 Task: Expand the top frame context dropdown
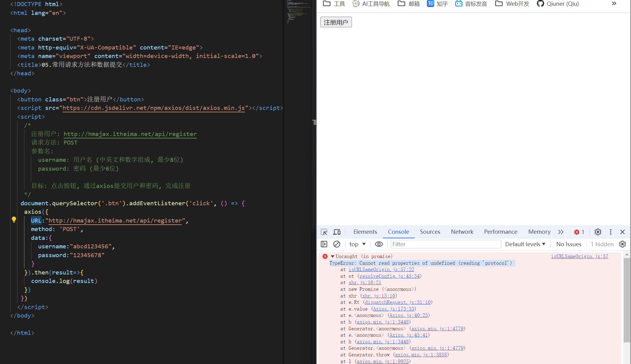coord(357,243)
